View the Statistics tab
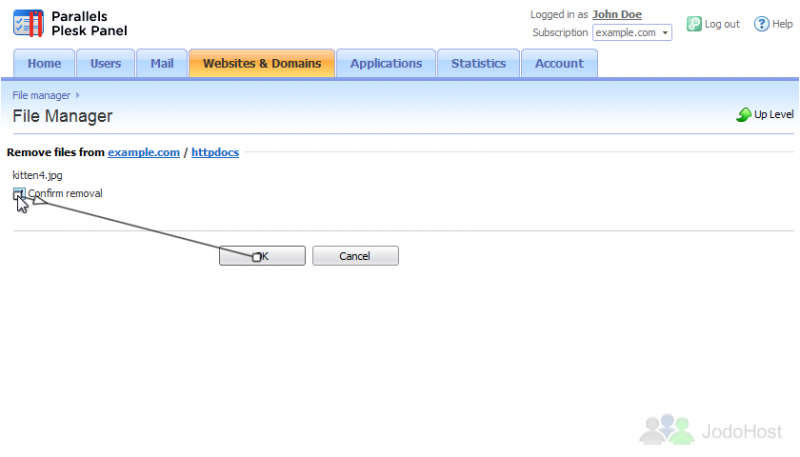Screen dimensions: 800x457 click(479, 63)
